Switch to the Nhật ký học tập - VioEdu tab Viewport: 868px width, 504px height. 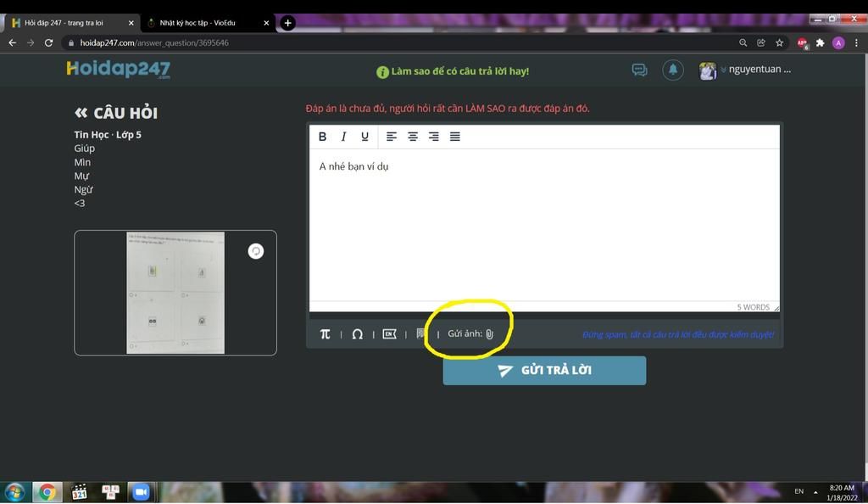click(x=207, y=23)
